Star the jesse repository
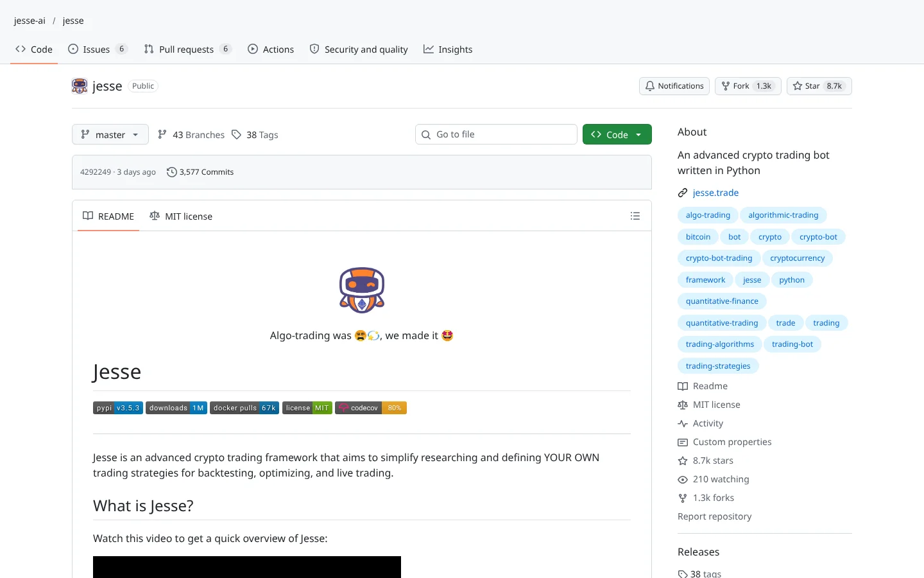924x578 pixels. point(819,86)
